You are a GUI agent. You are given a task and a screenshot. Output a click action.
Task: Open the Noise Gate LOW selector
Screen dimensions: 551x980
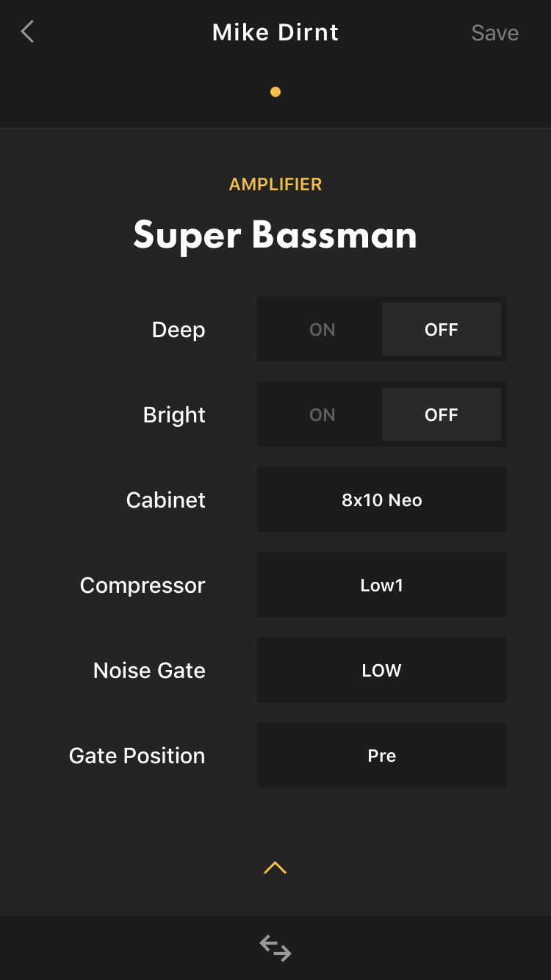[x=382, y=670]
